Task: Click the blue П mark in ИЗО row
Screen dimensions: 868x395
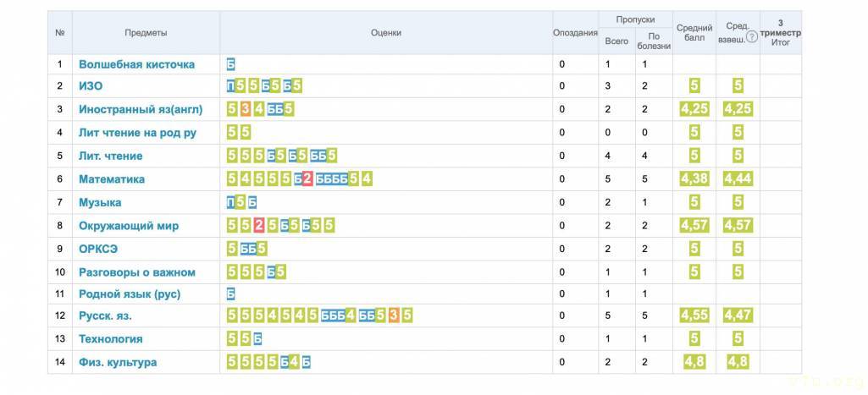Action: click(x=230, y=85)
